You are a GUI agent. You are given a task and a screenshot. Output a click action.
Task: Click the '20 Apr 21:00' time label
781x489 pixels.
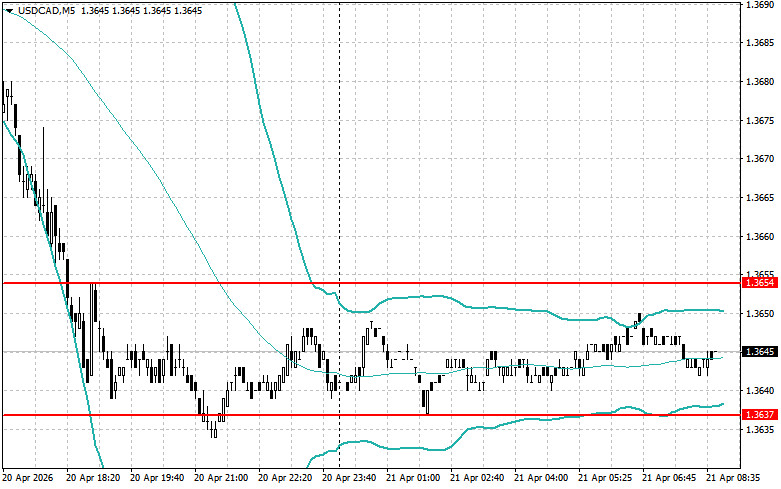coord(221,478)
